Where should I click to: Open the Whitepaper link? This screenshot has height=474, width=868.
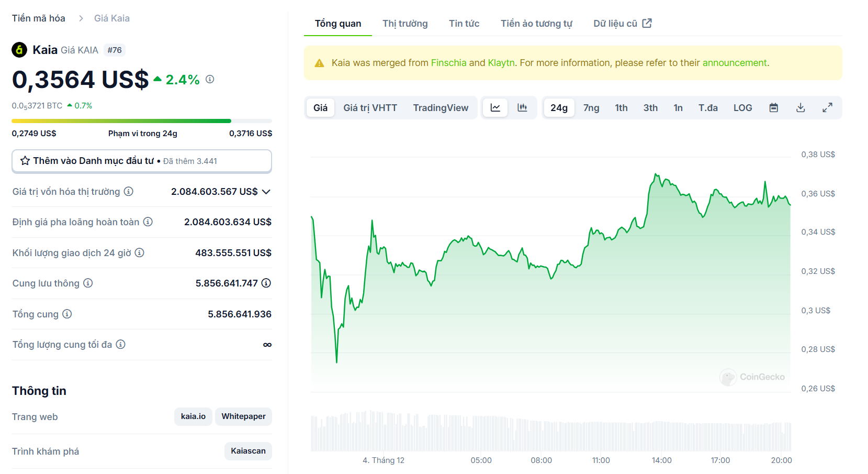click(243, 416)
